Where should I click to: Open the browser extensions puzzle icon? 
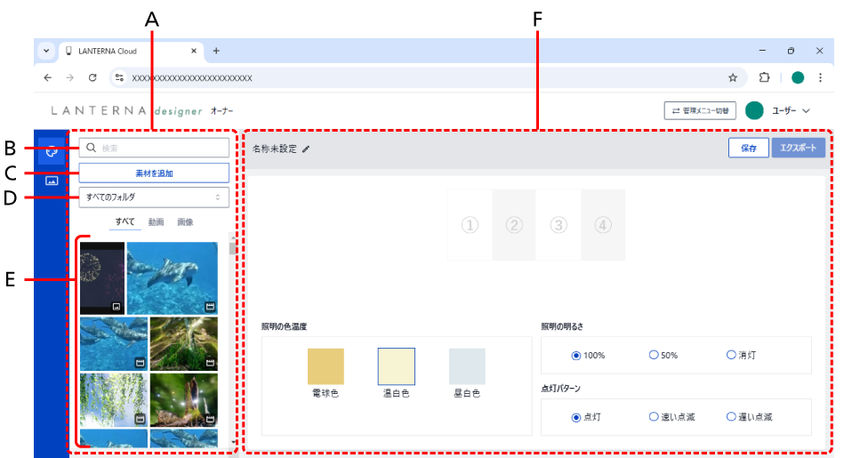click(764, 77)
